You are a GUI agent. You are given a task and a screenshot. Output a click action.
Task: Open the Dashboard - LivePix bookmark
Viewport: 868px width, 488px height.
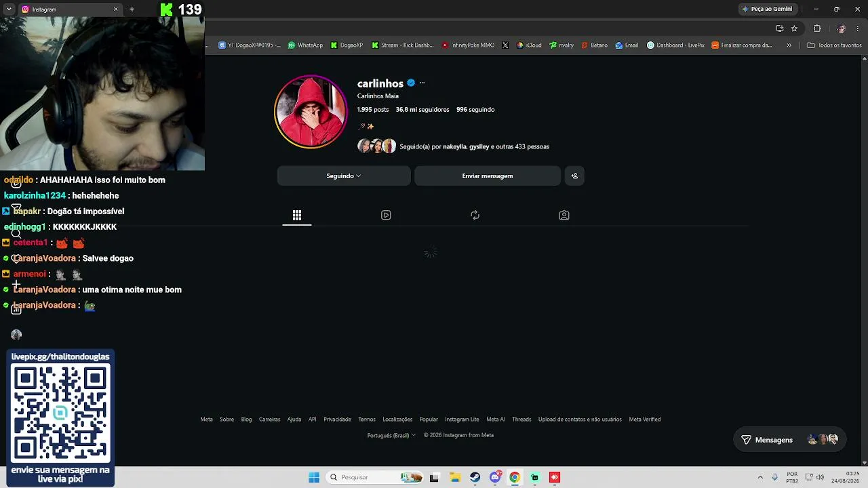click(x=675, y=45)
